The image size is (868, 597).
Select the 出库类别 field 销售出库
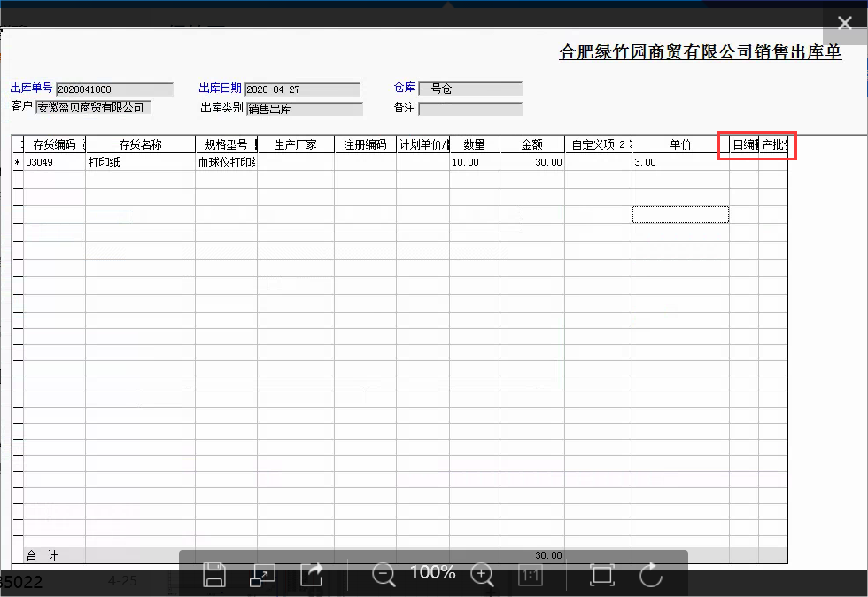(305, 109)
